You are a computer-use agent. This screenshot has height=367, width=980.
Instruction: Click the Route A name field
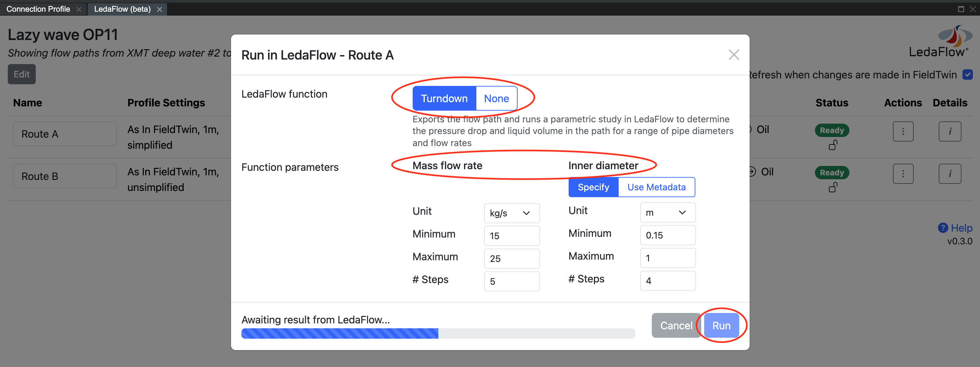click(65, 134)
